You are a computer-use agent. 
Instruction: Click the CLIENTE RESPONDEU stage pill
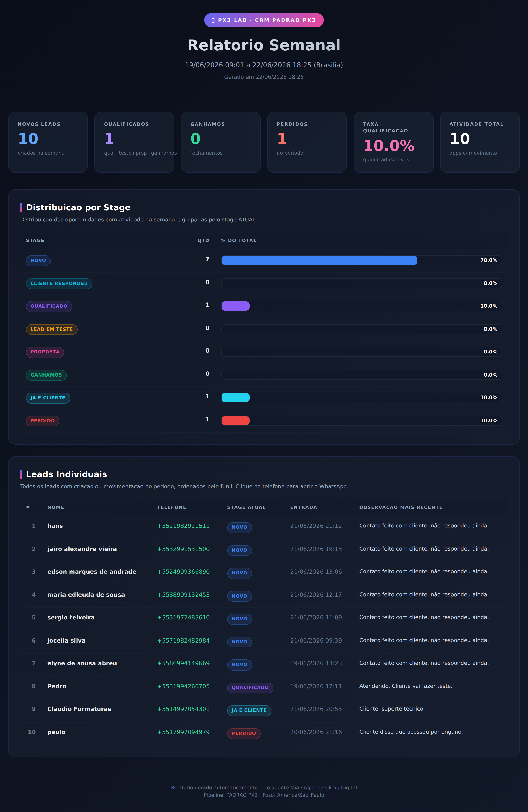tap(59, 284)
